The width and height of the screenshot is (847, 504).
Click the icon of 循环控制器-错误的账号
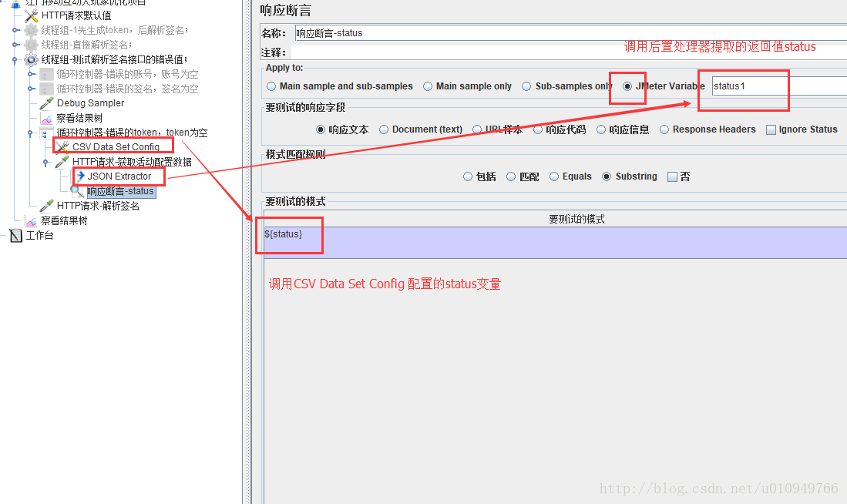click(47, 74)
